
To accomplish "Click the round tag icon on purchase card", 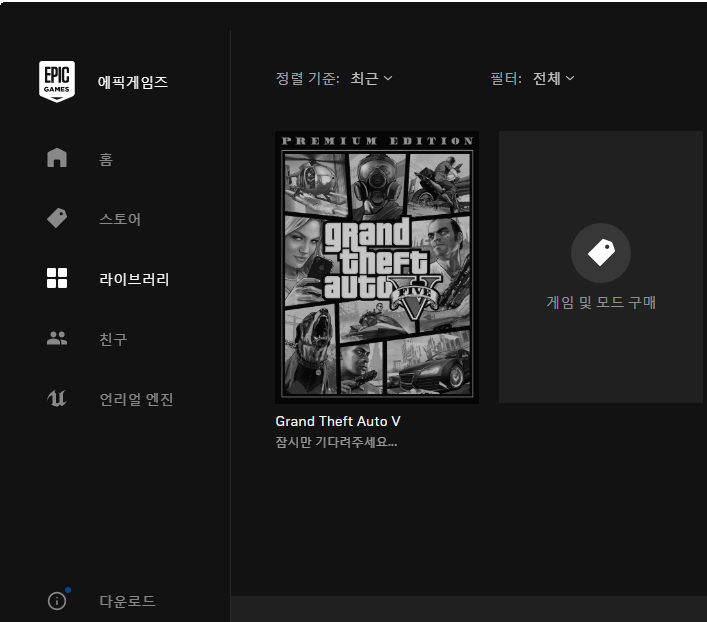I will (601, 253).
